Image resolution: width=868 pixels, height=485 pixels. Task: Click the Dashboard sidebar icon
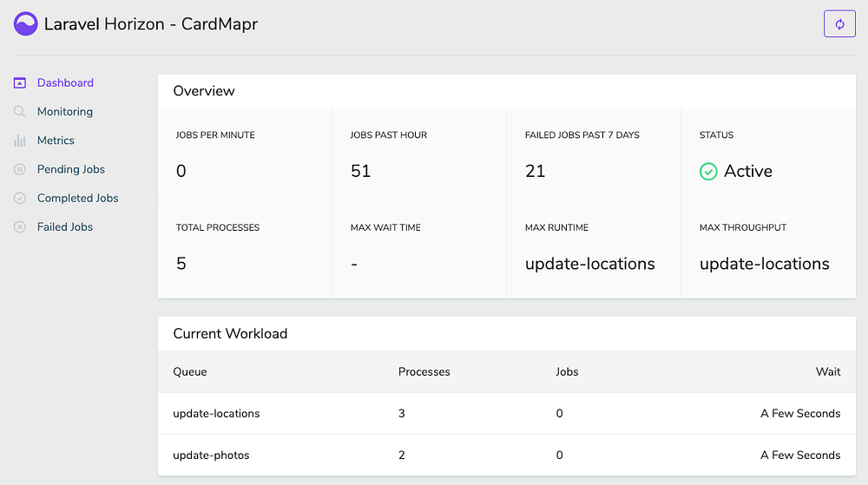click(x=20, y=83)
